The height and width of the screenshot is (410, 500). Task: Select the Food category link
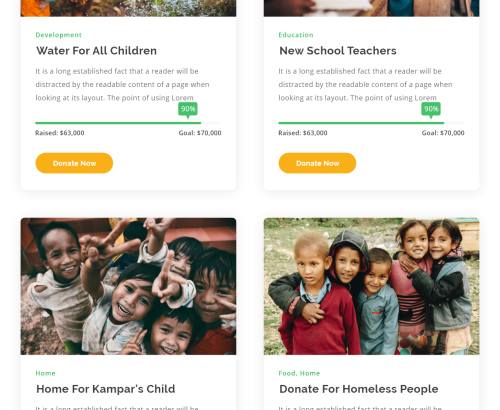tap(287, 373)
